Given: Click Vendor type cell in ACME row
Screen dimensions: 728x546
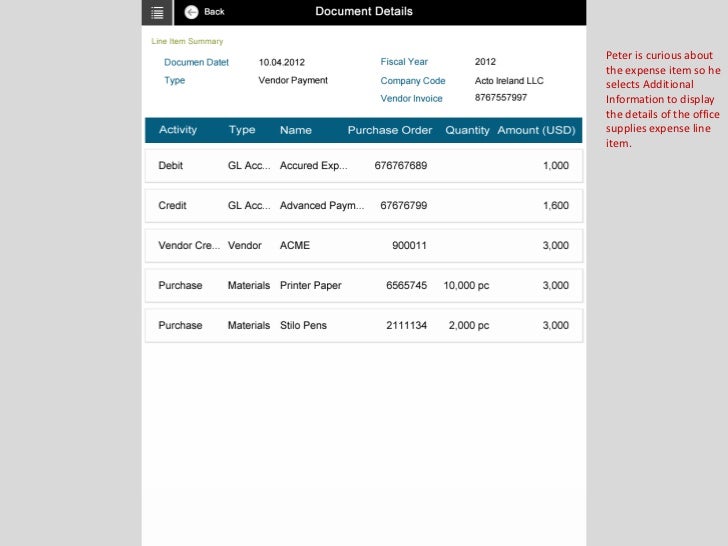Looking at the screenshot, I should point(245,246).
